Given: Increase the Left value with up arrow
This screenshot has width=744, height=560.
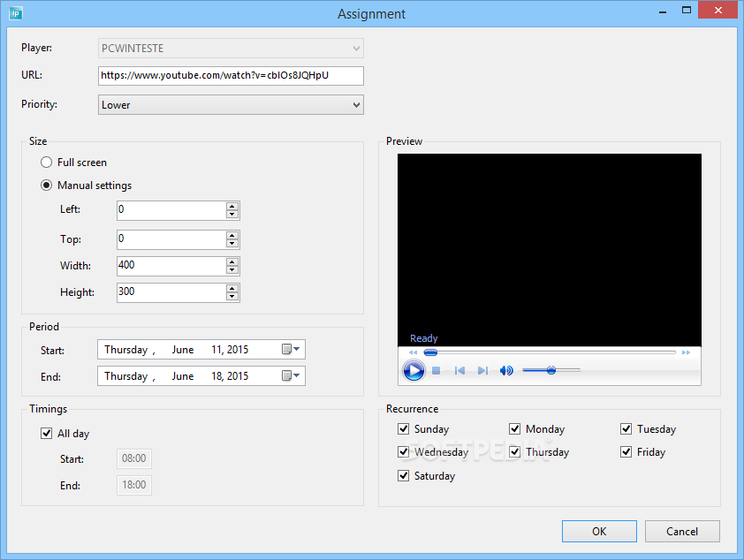Looking at the screenshot, I should tap(232, 207).
